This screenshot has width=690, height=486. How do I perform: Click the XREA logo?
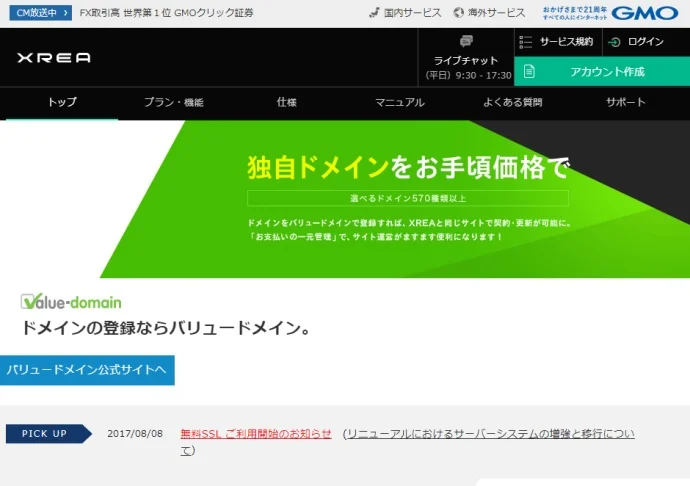click(54, 58)
